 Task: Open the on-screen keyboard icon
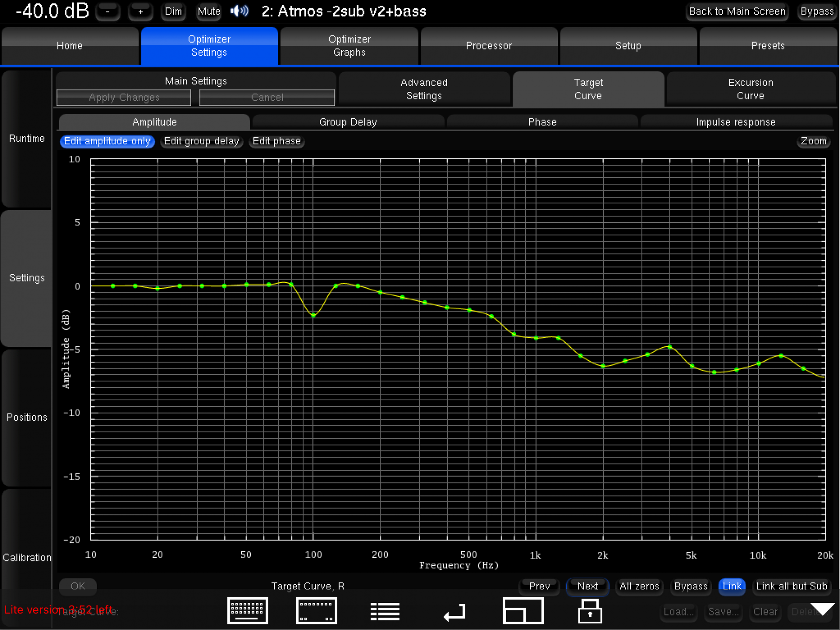click(x=247, y=610)
